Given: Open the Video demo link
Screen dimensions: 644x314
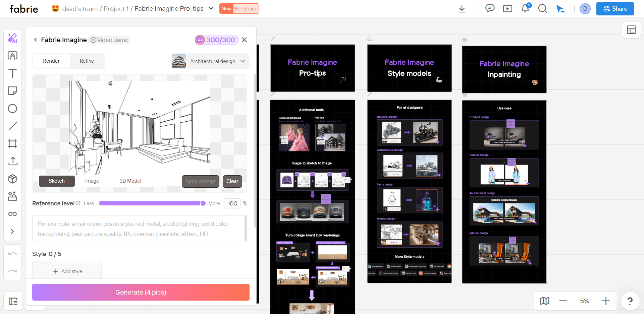Looking at the screenshot, I should 109,40.
